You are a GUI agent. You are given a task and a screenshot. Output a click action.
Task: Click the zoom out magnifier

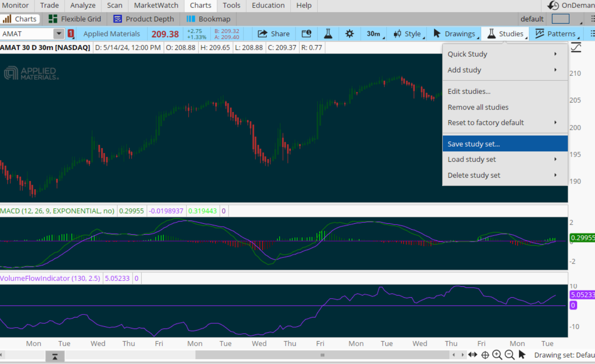click(x=509, y=355)
